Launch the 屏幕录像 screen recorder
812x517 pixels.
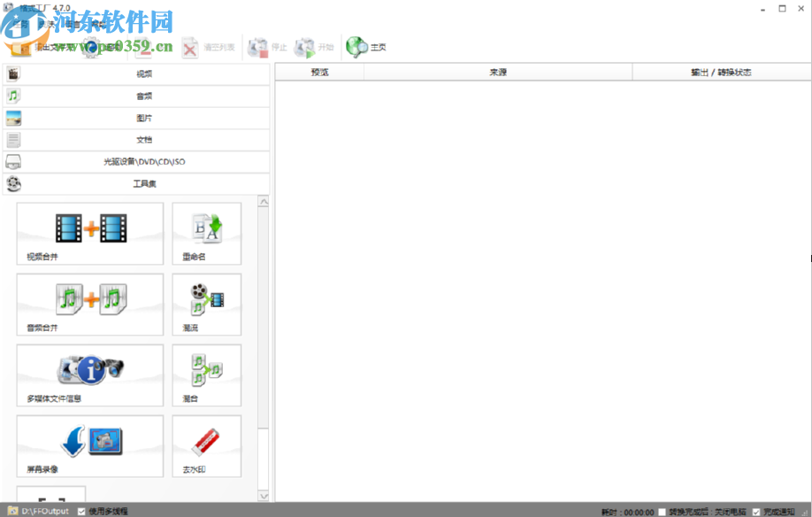pos(89,446)
